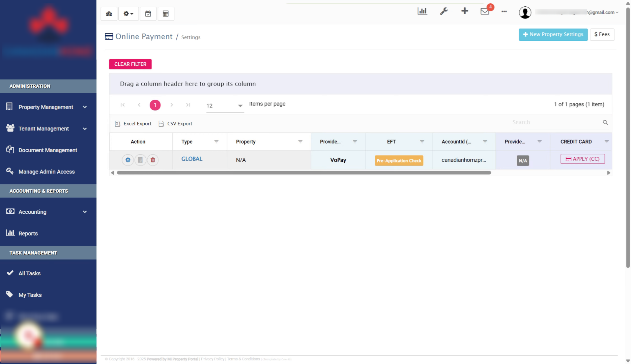Screen dimensions: 631x364
Task: Expand the Accounting section in the sidebar
Action: pos(48,212)
